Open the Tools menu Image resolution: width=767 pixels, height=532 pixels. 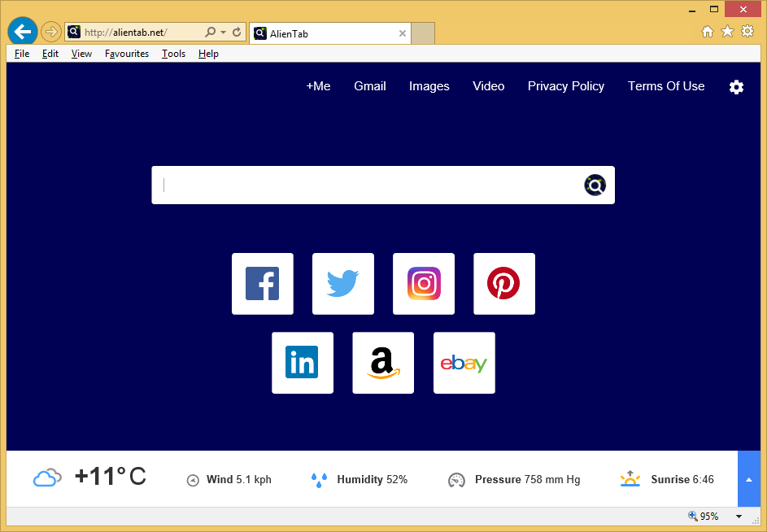pyautogui.click(x=173, y=54)
